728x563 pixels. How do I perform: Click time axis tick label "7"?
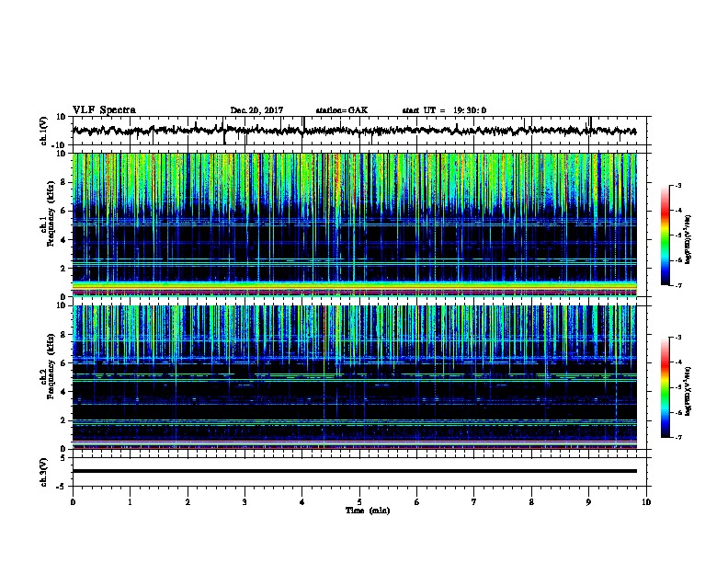[x=474, y=502]
